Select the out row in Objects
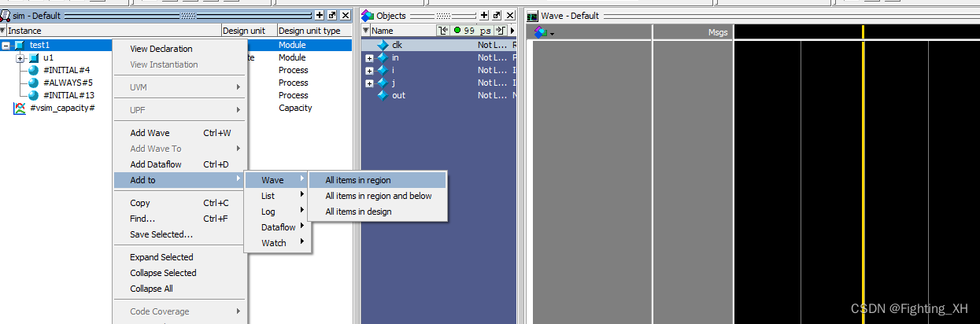Image resolution: width=980 pixels, height=324 pixels. [x=438, y=95]
